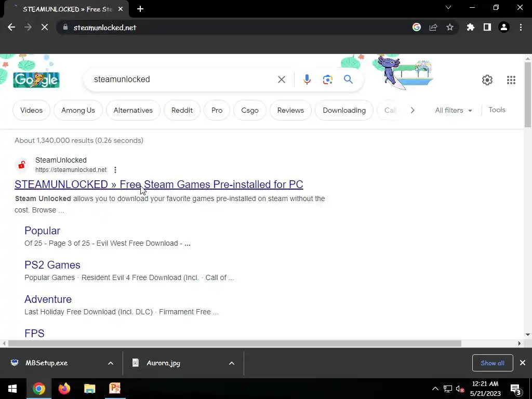The width and height of the screenshot is (532, 399).
Task: Open the All filters dropdown
Action: coord(453,110)
